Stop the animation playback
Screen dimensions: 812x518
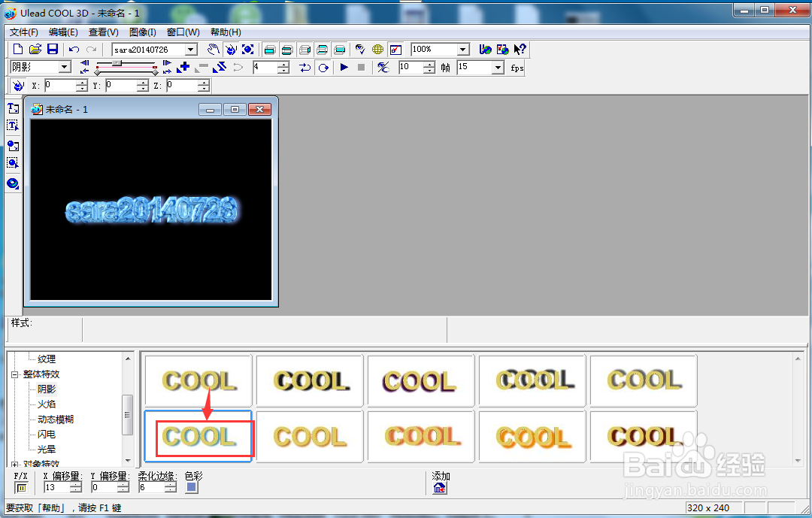click(x=362, y=68)
